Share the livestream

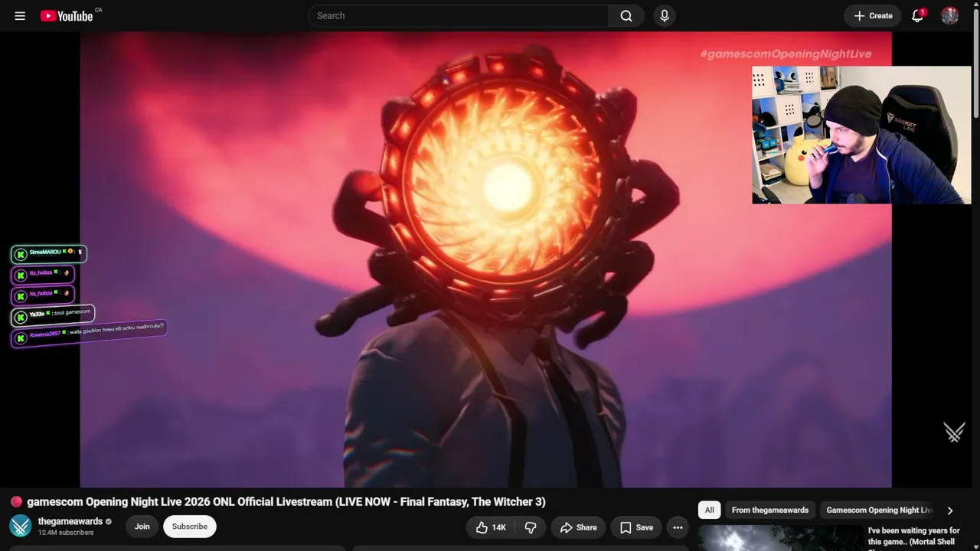click(578, 527)
